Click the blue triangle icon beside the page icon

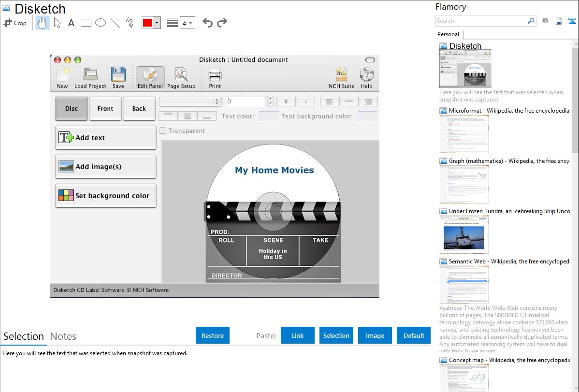pos(572,21)
